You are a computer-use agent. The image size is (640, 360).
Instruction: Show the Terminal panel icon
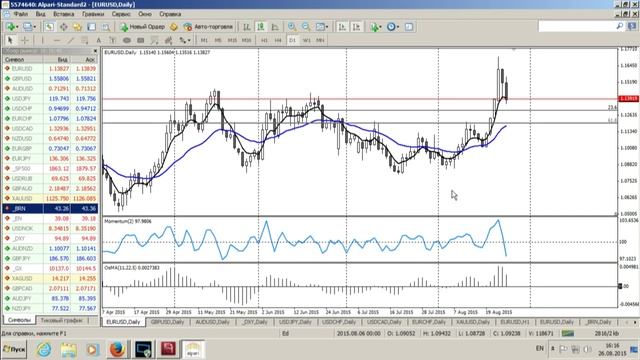[91, 27]
